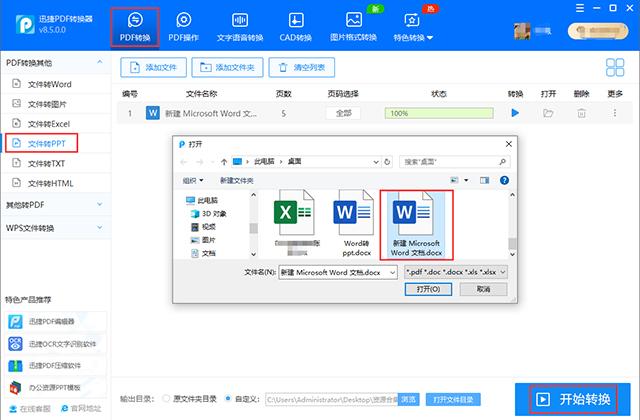Viewport: 640px width, 420px height.
Task: Open 图片格式转换 tab
Action: pyautogui.click(x=353, y=27)
